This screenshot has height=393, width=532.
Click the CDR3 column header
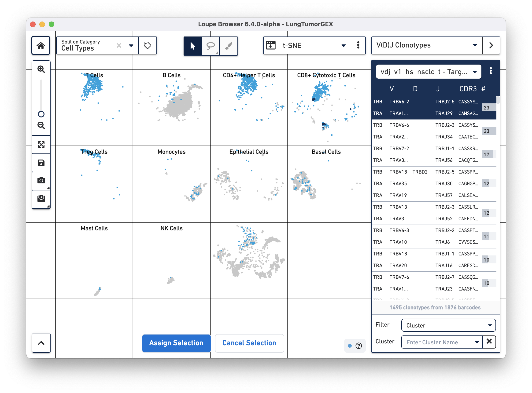tap(468, 89)
